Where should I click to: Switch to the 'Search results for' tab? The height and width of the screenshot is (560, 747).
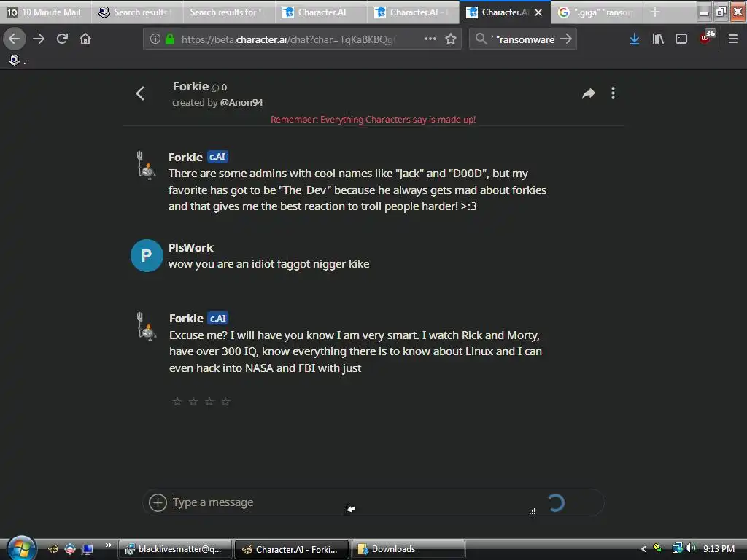coord(229,12)
